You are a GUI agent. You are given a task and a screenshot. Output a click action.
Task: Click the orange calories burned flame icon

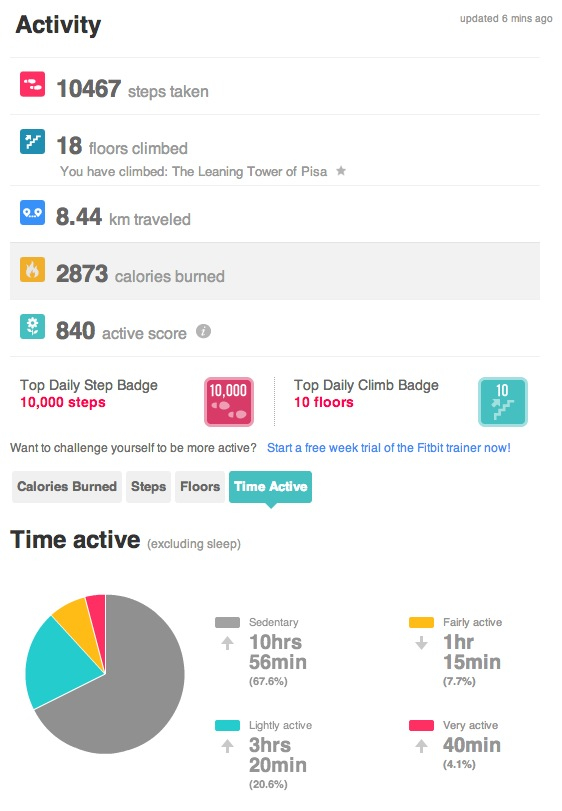33,269
